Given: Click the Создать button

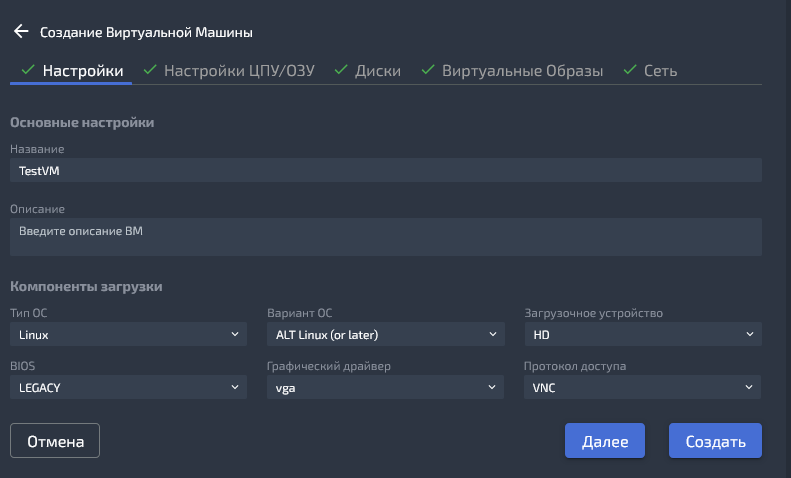Looking at the screenshot, I should (x=716, y=441).
